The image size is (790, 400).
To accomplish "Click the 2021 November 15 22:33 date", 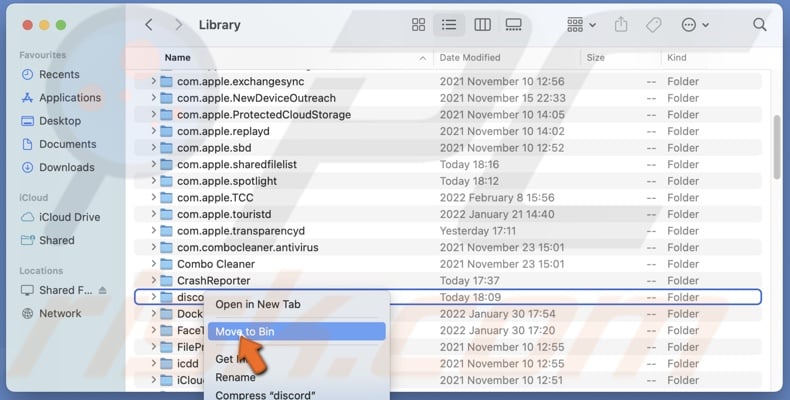I will pos(502,98).
